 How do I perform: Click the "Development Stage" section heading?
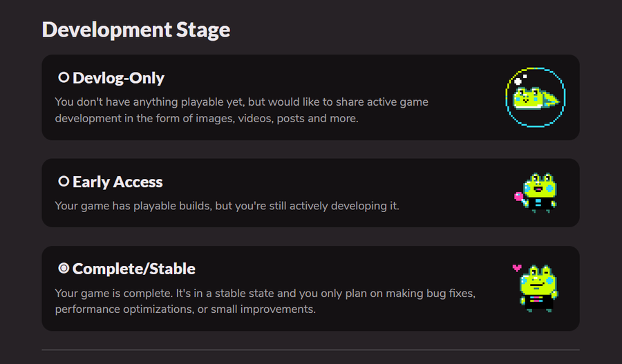136,30
